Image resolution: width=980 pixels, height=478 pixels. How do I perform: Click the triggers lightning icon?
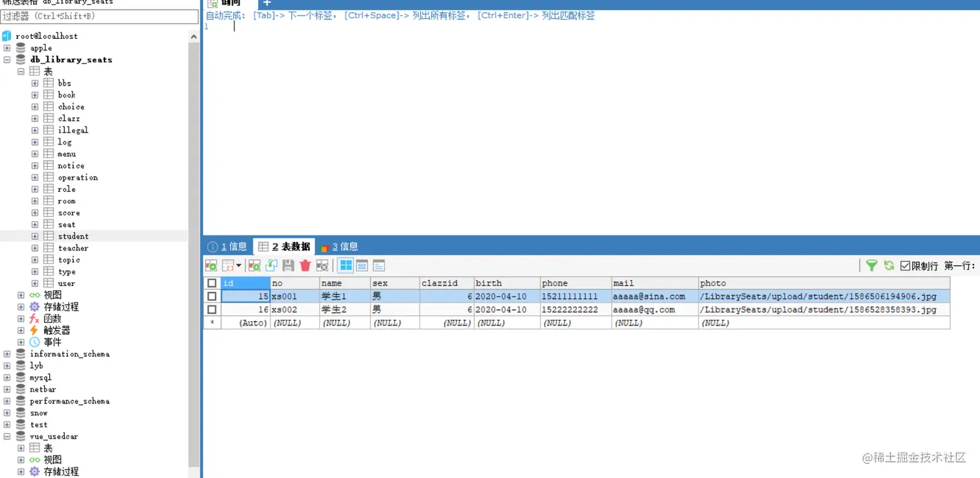pos(34,330)
